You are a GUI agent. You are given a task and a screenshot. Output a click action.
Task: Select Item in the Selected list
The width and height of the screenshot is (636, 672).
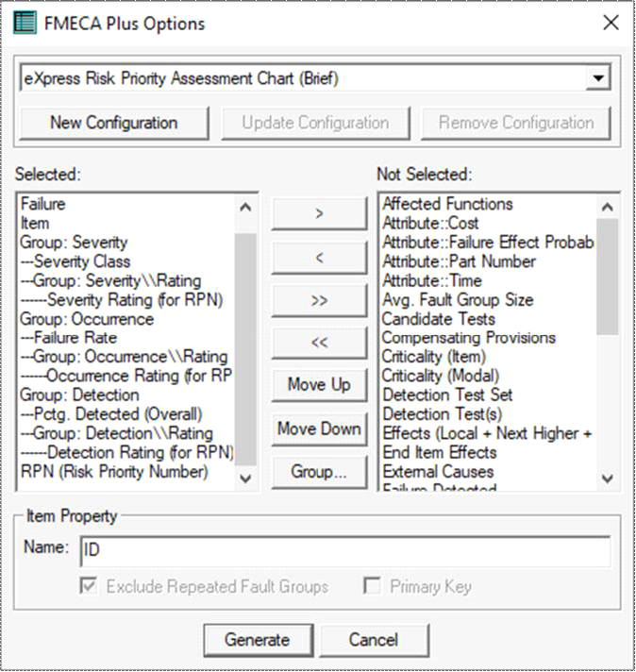coord(35,224)
